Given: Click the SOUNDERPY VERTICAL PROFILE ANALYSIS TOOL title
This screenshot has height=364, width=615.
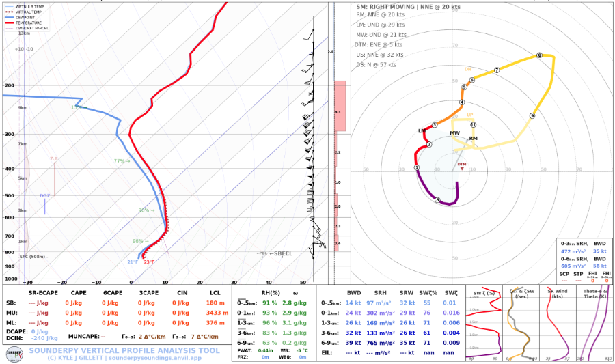Looking at the screenshot, I should point(124,350).
